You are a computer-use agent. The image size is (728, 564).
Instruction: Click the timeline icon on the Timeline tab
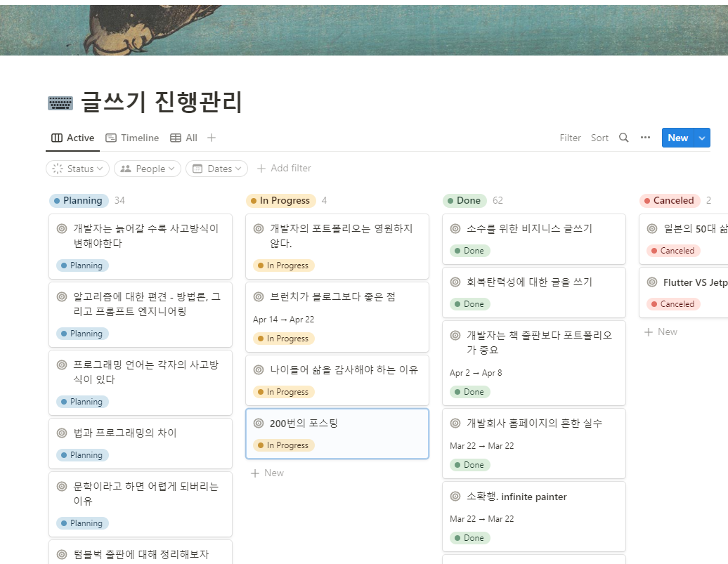[111, 138]
